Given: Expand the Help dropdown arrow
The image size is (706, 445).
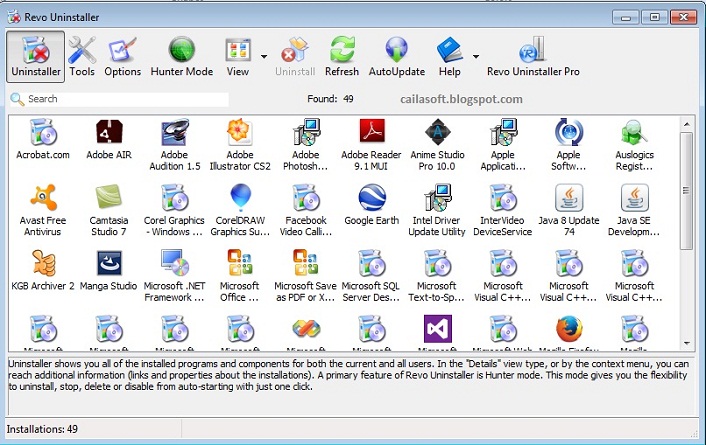Looking at the screenshot, I should (x=475, y=57).
